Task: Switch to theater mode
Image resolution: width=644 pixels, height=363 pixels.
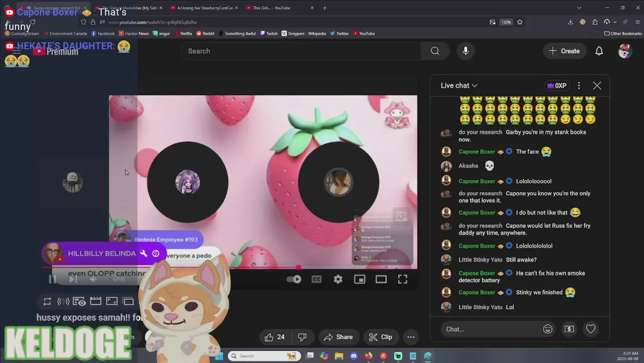Action: coord(381,279)
